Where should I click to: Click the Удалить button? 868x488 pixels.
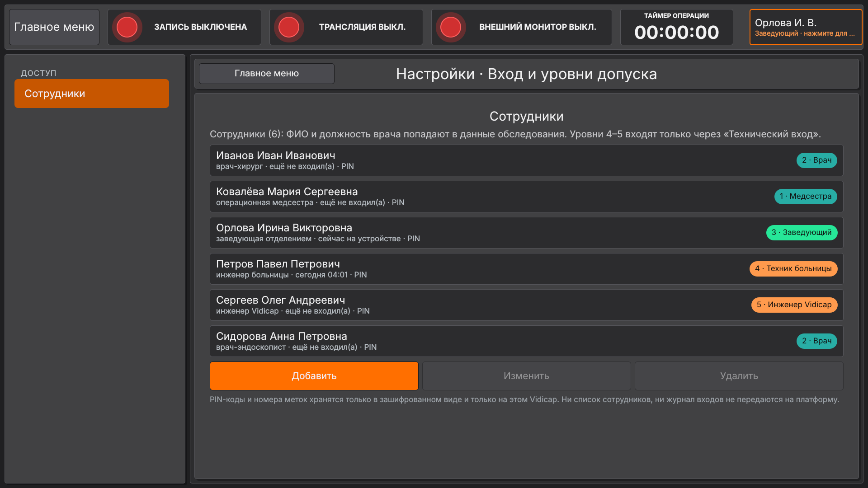pos(739,376)
